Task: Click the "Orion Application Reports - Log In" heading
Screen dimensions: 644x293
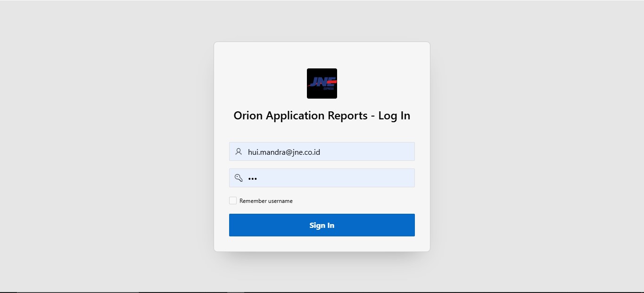Action: pos(322,116)
